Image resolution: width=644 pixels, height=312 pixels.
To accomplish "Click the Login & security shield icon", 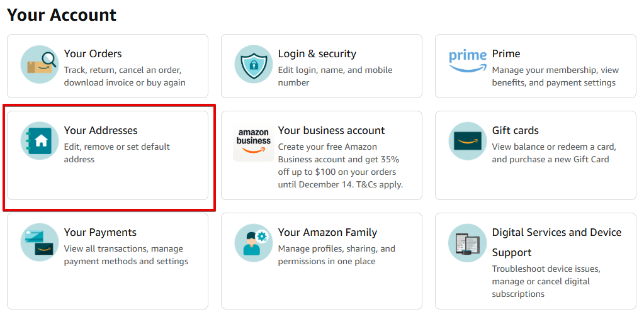I will (x=254, y=64).
